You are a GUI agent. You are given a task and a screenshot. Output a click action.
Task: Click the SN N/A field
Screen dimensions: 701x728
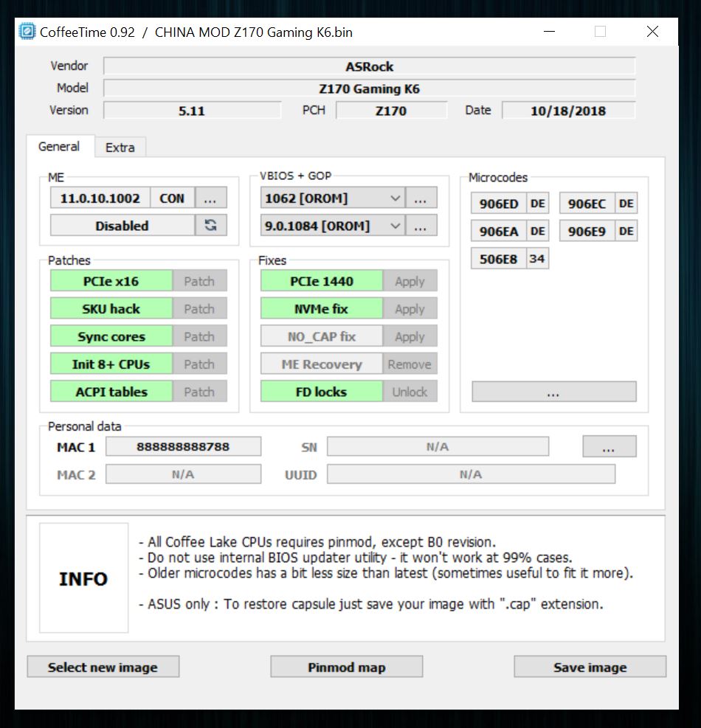coord(438,446)
